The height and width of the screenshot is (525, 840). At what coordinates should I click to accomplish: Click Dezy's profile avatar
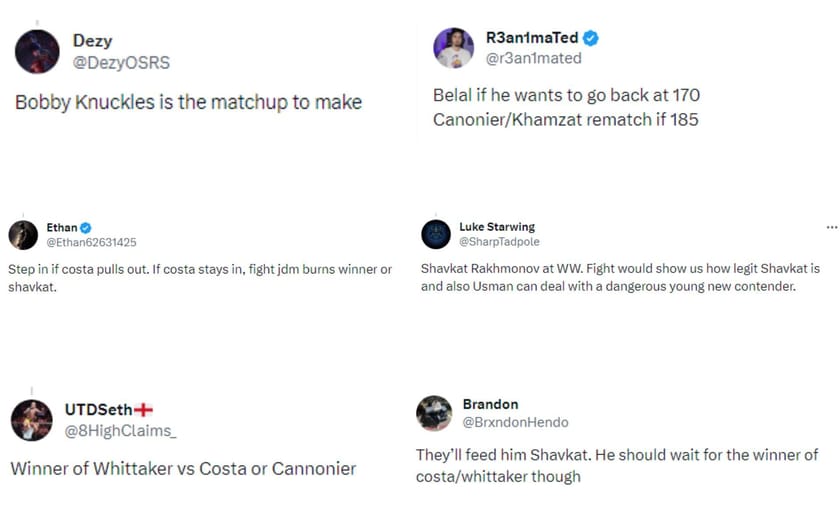pos(38,51)
